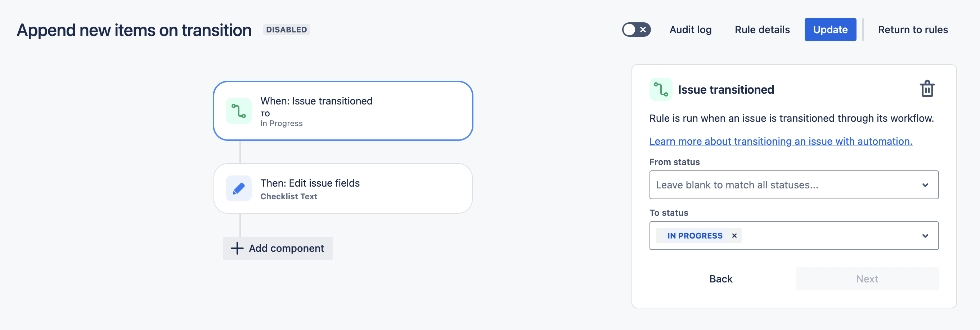This screenshot has width=980, height=330.
Task: Click the plus icon for Add component
Action: [237, 248]
